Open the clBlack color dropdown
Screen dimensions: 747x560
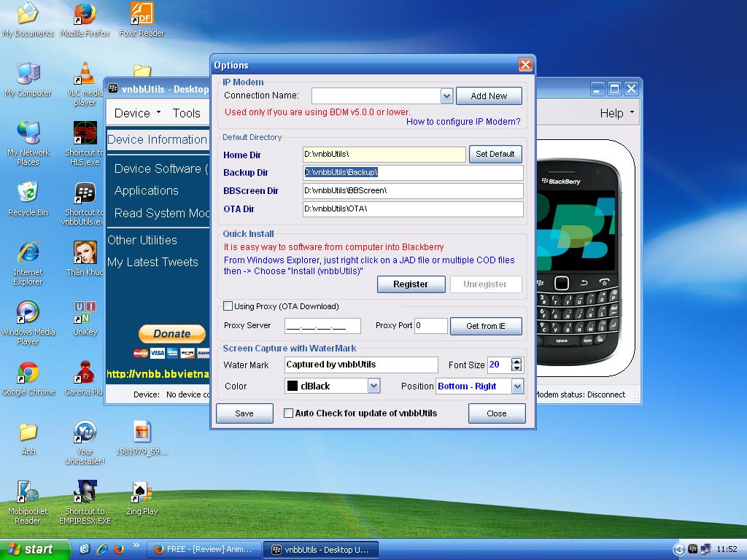(x=373, y=386)
